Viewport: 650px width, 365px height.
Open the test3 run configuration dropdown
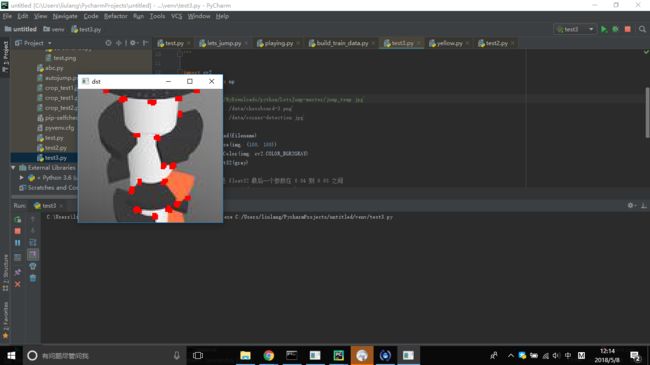[575, 29]
